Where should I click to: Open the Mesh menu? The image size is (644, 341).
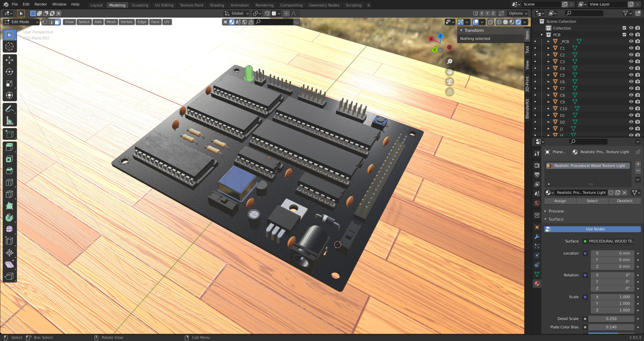tap(111, 22)
